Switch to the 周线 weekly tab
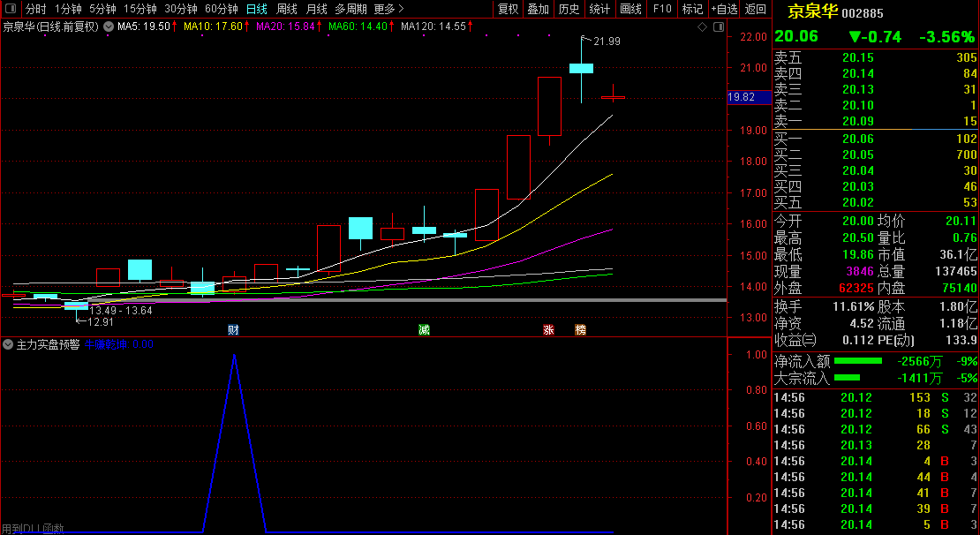Image resolution: width=980 pixels, height=535 pixels. click(x=287, y=9)
